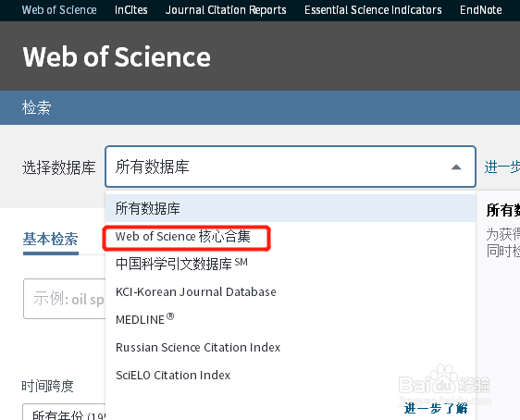Click the 进一步 link beside database selector
The width and height of the screenshot is (520, 420).
pos(502,167)
